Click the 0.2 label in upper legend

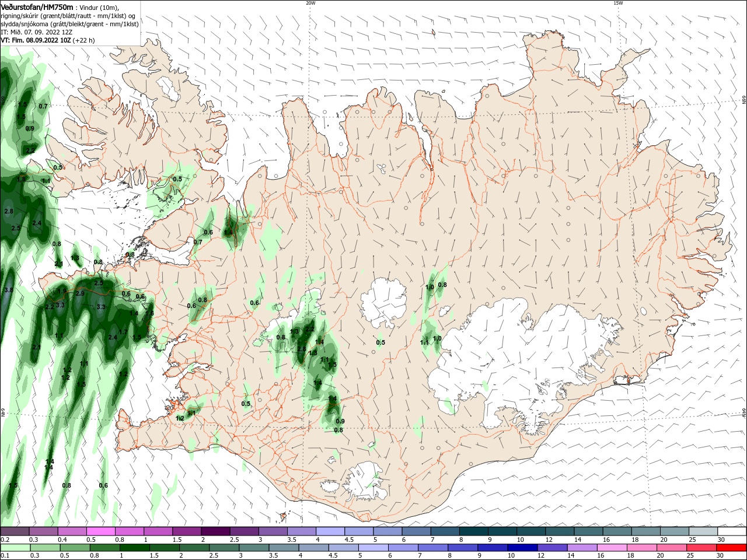pyautogui.click(x=5, y=540)
